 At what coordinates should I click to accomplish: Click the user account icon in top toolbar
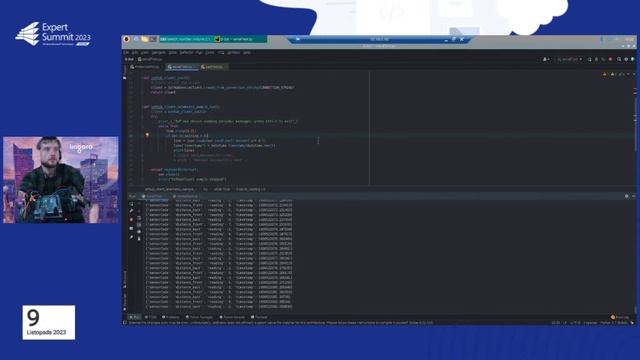pos(545,60)
